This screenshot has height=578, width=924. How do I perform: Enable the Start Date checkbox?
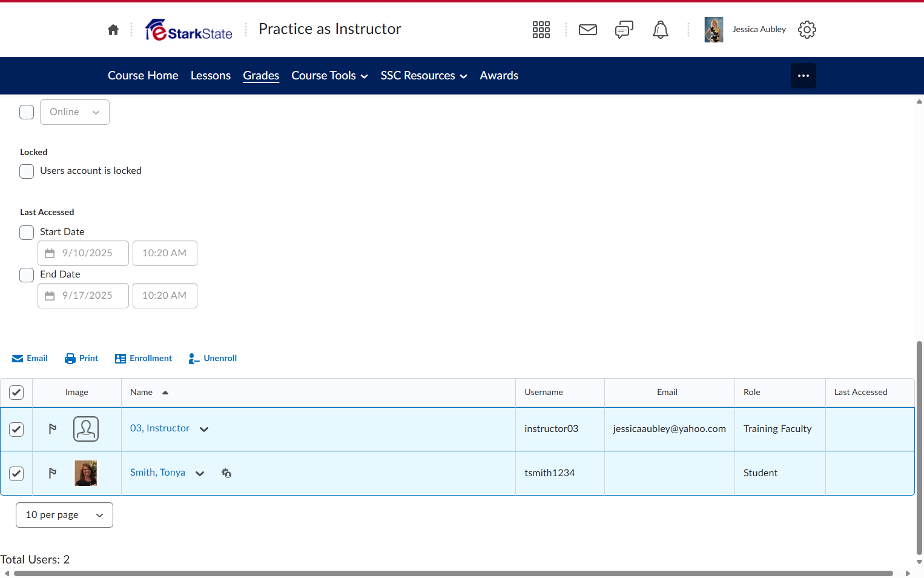point(27,233)
